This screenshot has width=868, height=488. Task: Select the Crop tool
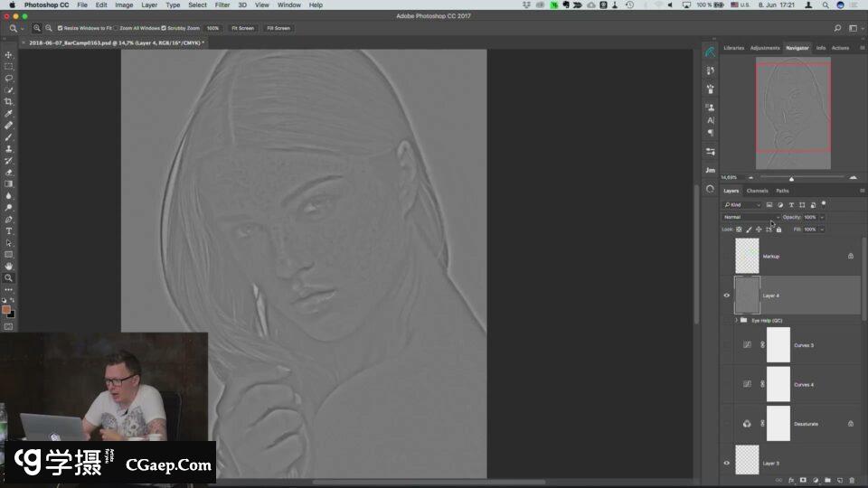coord(9,102)
